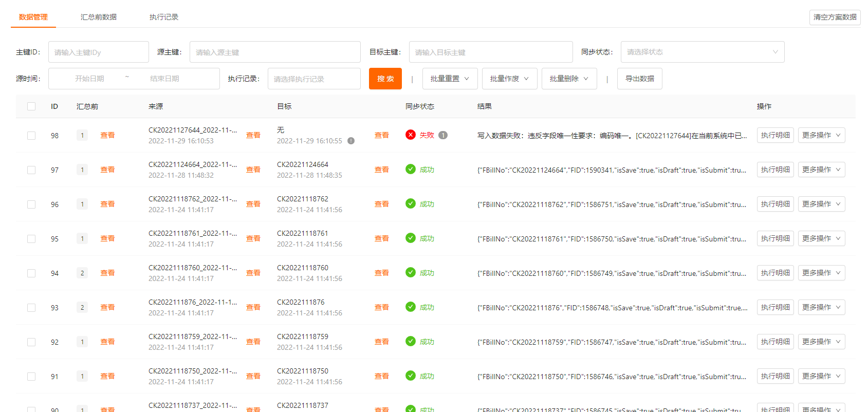Click the 开始日期 date field
Viewport: 868px width, 412px height.
(89, 79)
